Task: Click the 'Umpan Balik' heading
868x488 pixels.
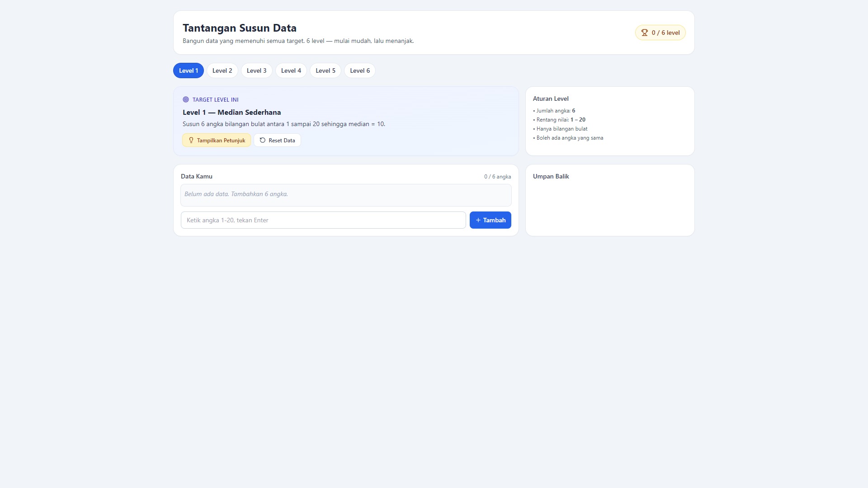Action: click(551, 176)
